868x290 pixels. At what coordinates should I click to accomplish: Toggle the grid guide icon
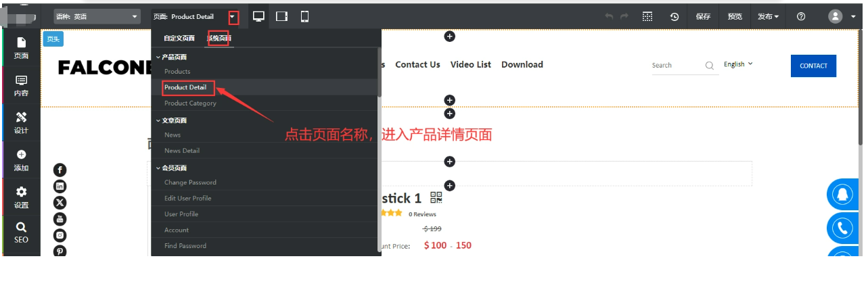[x=647, y=16]
